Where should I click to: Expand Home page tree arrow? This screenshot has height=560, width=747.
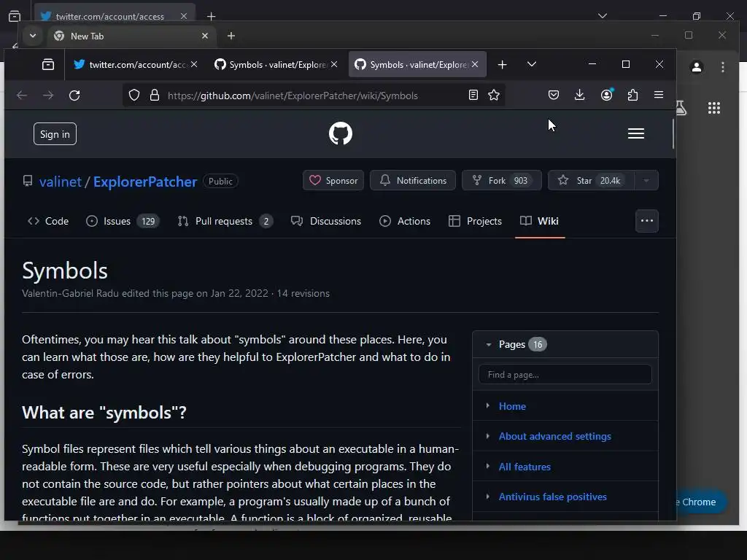(x=488, y=405)
